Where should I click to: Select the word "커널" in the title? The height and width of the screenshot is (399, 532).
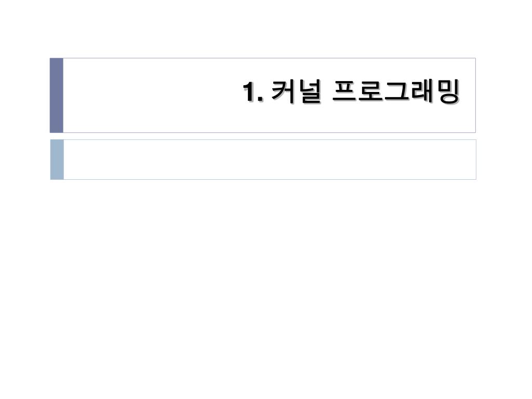[x=297, y=91]
